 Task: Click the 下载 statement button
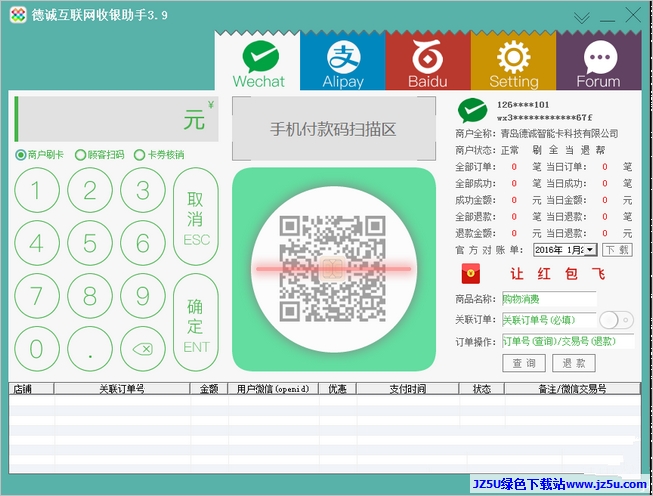617,250
